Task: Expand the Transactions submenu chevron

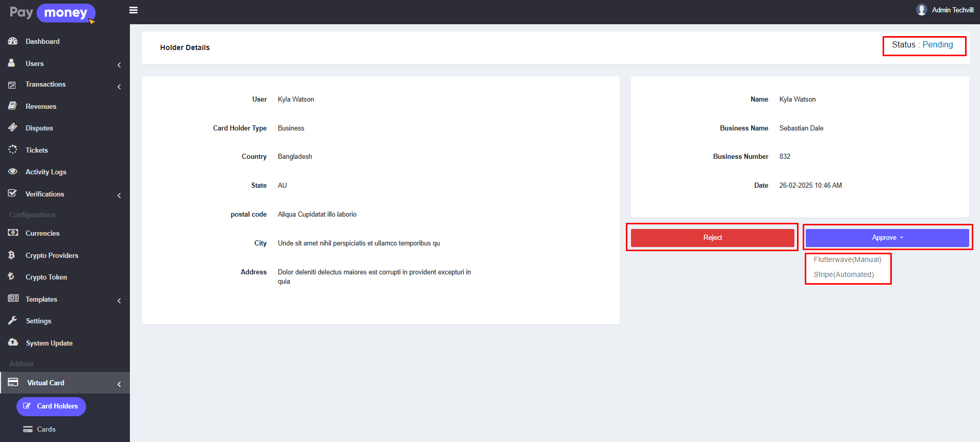Action: (119, 87)
